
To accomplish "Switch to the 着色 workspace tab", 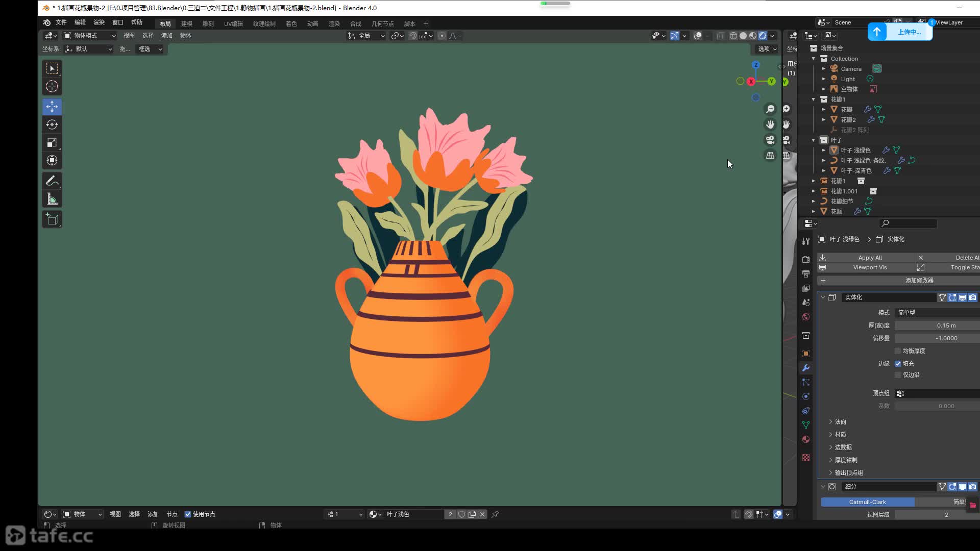I will [x=291, y=24].
